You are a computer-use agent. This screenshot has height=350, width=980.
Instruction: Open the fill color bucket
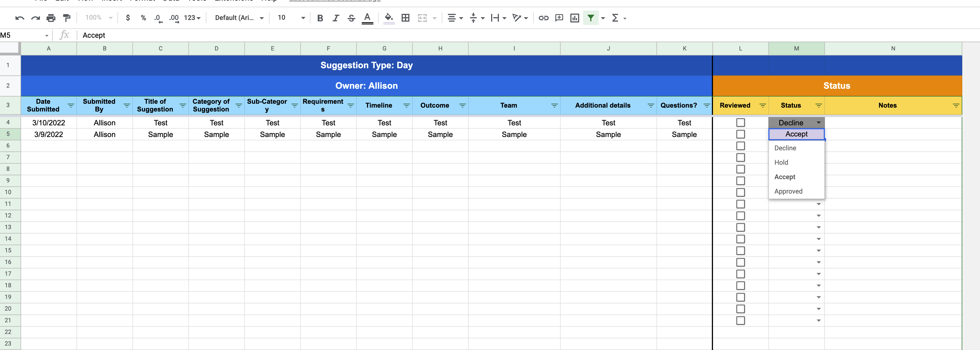[389, 18]
